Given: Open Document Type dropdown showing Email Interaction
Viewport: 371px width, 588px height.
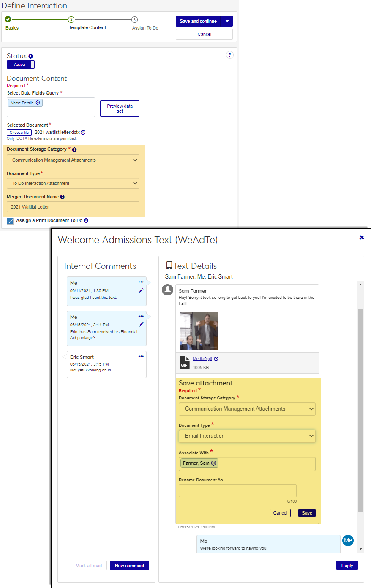Looking at the screenshot, I should (247, 436).
